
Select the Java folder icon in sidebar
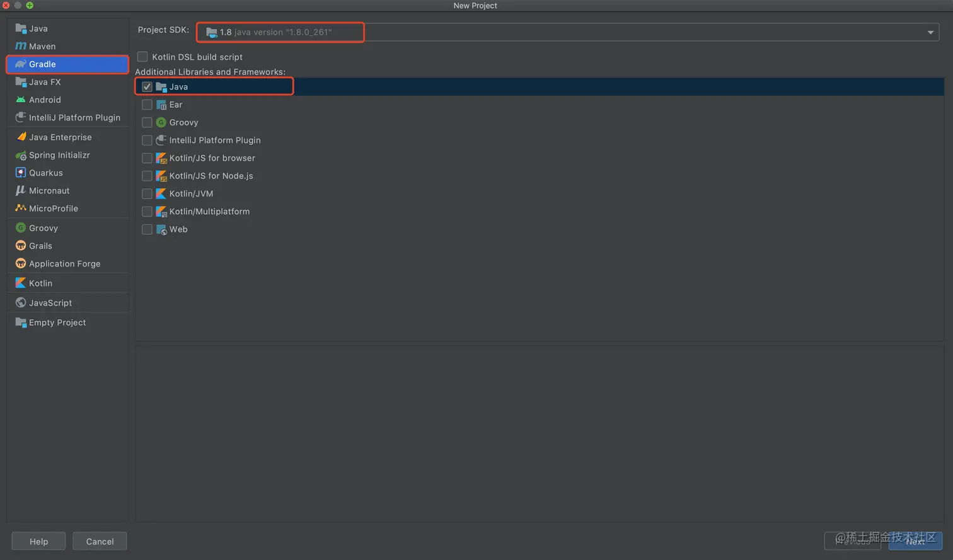pos(21,28)
